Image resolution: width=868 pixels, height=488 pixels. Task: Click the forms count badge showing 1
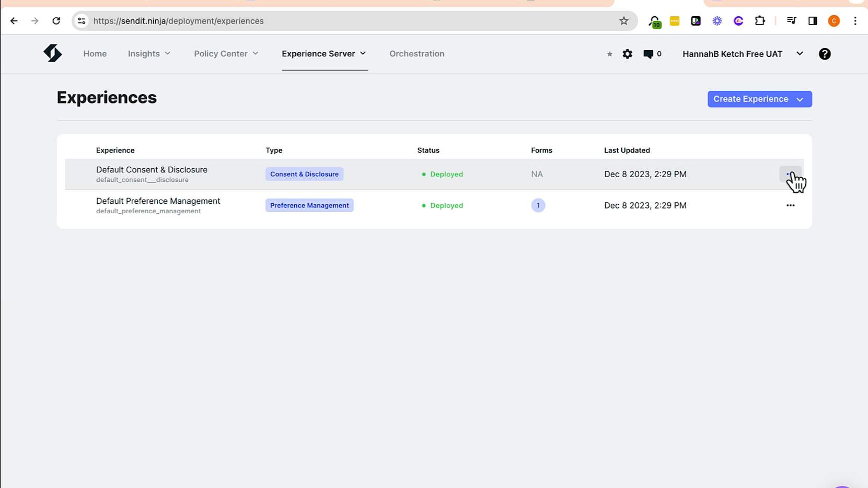538,205
